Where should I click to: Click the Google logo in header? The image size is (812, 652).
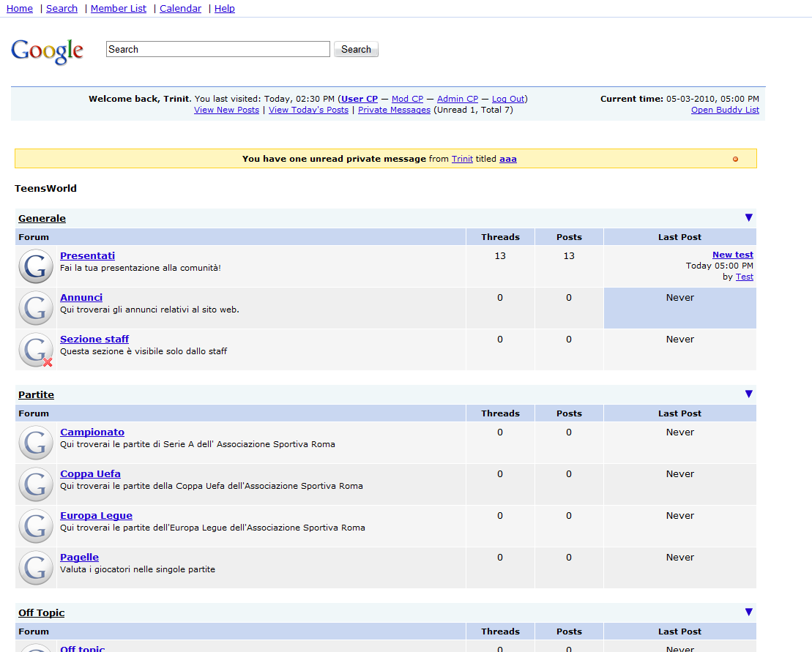click(47, 51)
